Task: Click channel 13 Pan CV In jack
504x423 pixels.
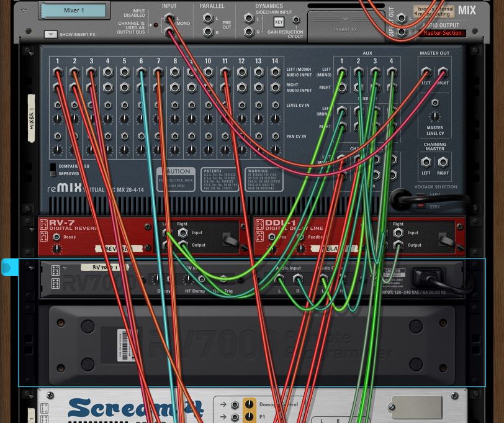Action: tap(258, 137)
